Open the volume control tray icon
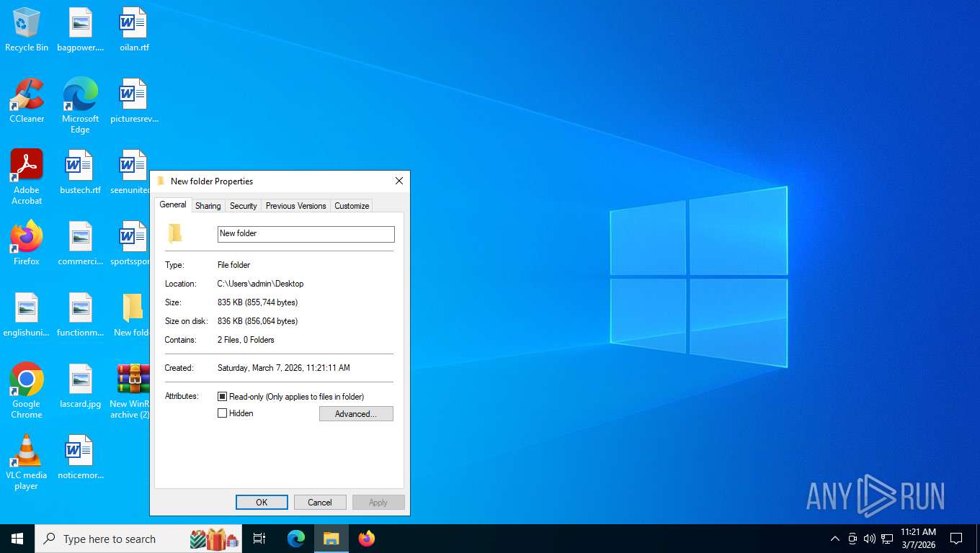980x553 pixels. (870, 539)
